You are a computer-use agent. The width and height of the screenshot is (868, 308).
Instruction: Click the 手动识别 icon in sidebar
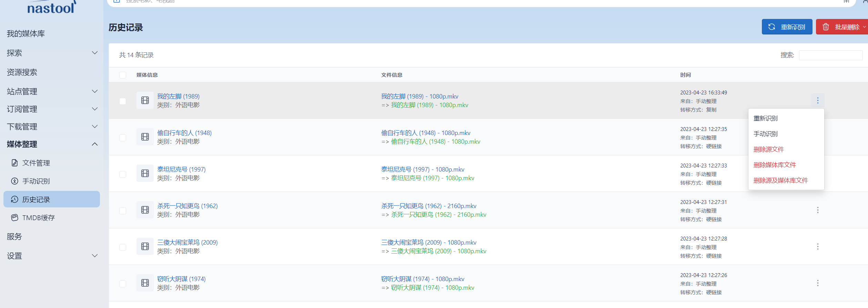click(14, 181)
